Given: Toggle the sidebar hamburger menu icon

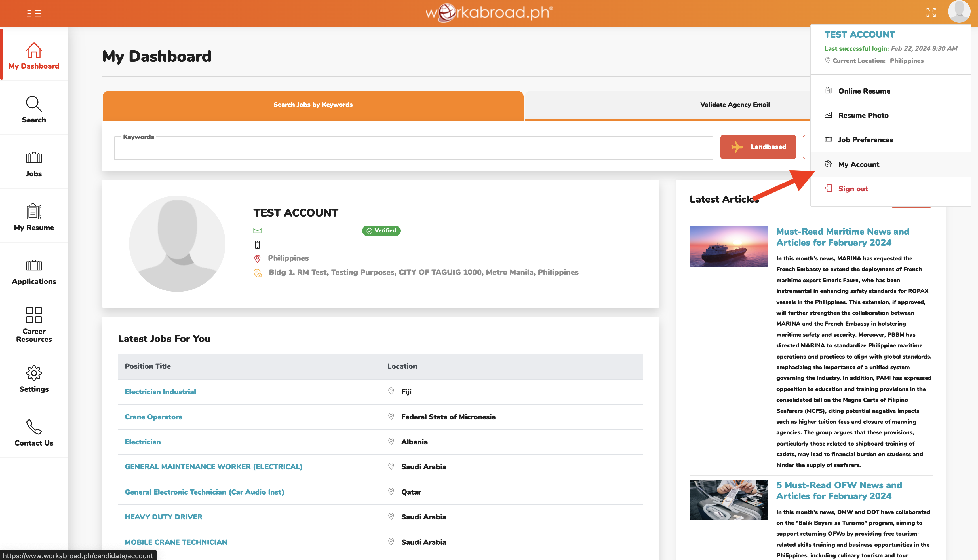Looking at the screenshot, I should 34,14.
